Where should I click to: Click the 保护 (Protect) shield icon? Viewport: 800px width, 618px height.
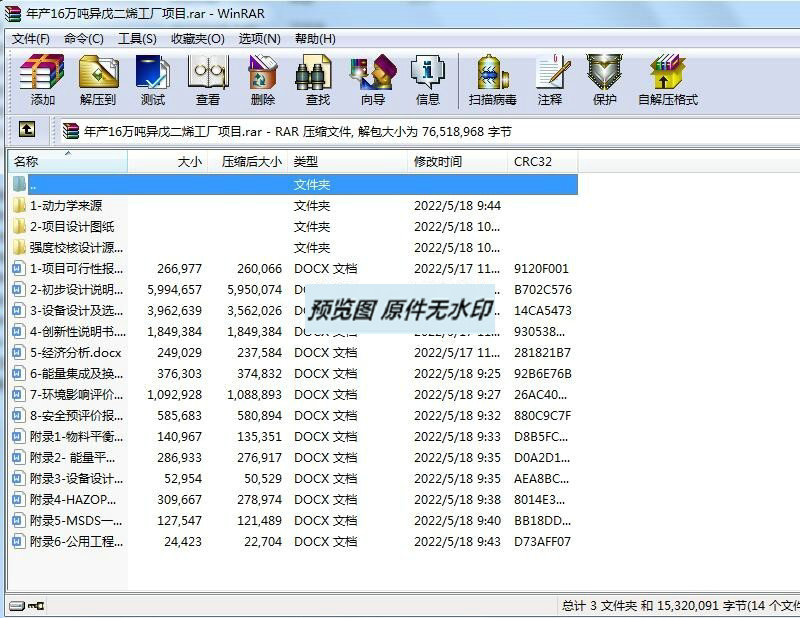point(605,80)
